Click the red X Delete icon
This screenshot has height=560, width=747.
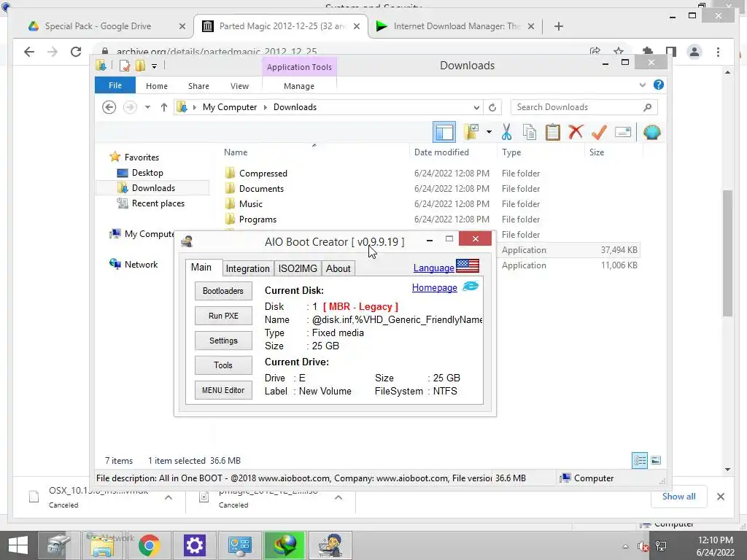(576, 132)
